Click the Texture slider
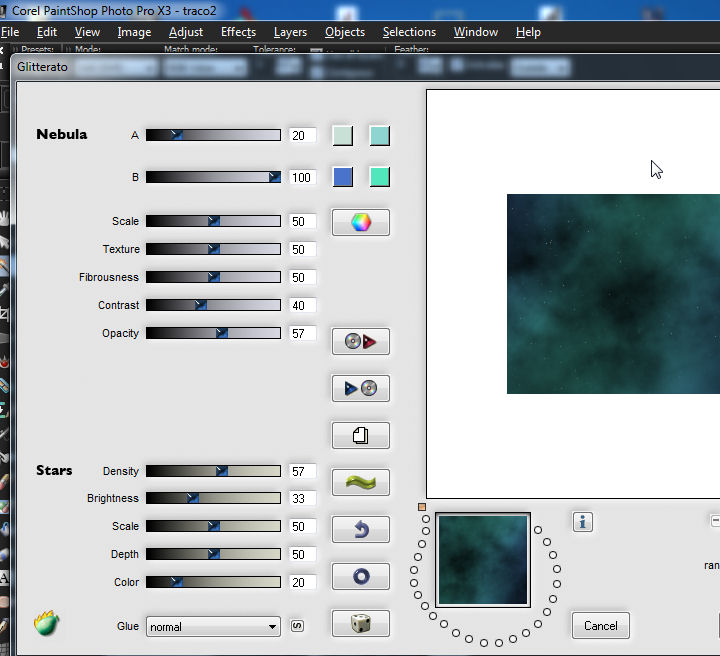Screen dimensions: 720x656 click(213, 249)
